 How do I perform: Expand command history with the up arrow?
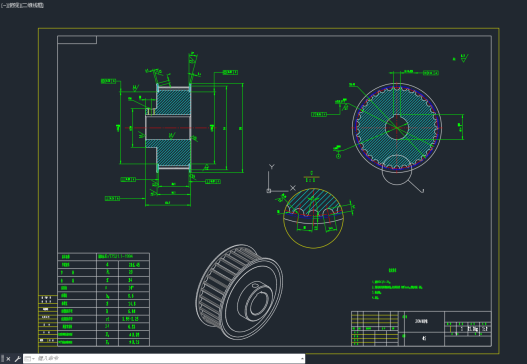(302, 359)
